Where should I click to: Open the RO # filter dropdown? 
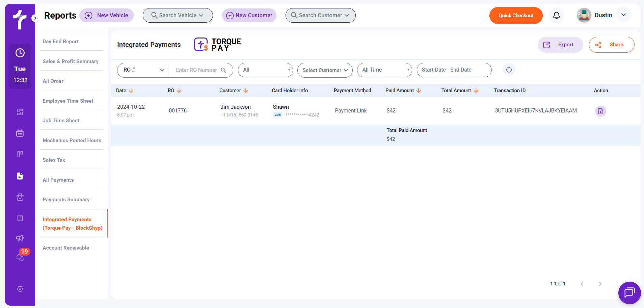pyautogui.click(x=143, y=70)
